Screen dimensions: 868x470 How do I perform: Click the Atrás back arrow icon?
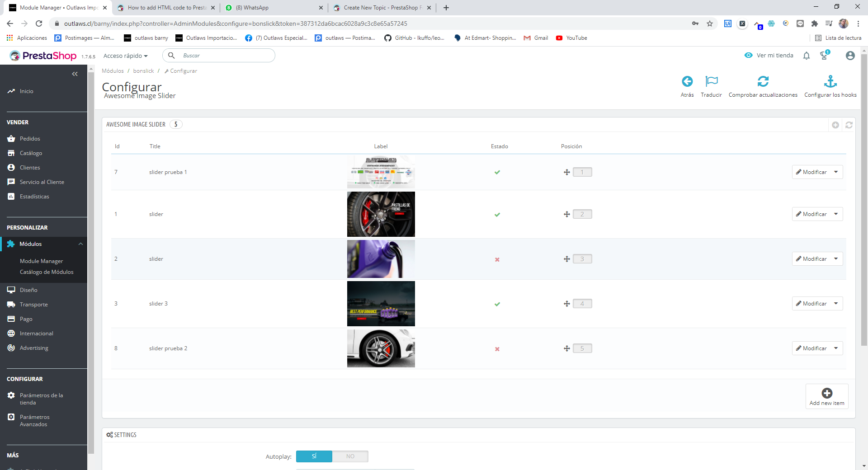[687, 81]
